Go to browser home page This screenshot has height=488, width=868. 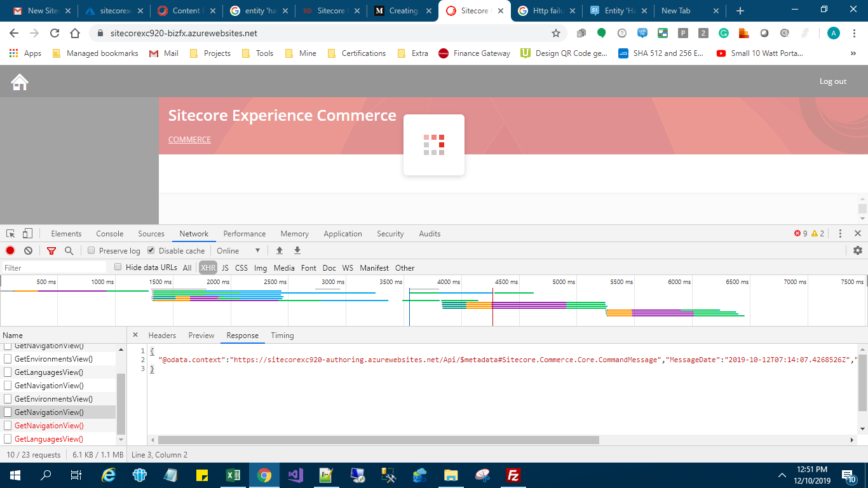(75, 33)
